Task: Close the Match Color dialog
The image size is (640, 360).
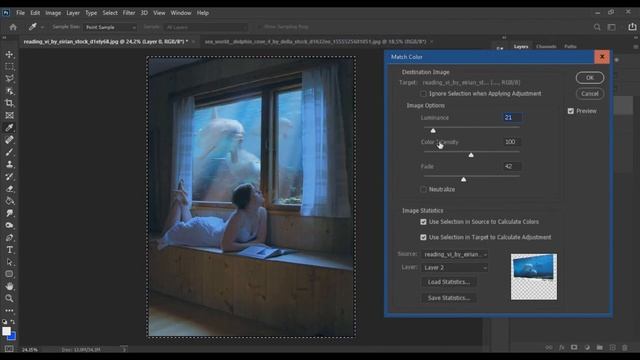Action: [x=602, y=57]
